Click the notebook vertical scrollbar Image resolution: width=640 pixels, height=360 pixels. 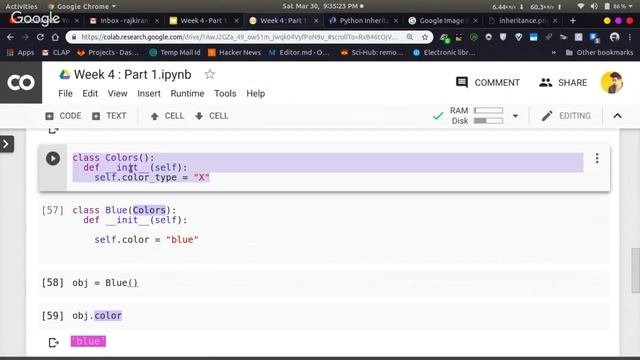(636, 270)
